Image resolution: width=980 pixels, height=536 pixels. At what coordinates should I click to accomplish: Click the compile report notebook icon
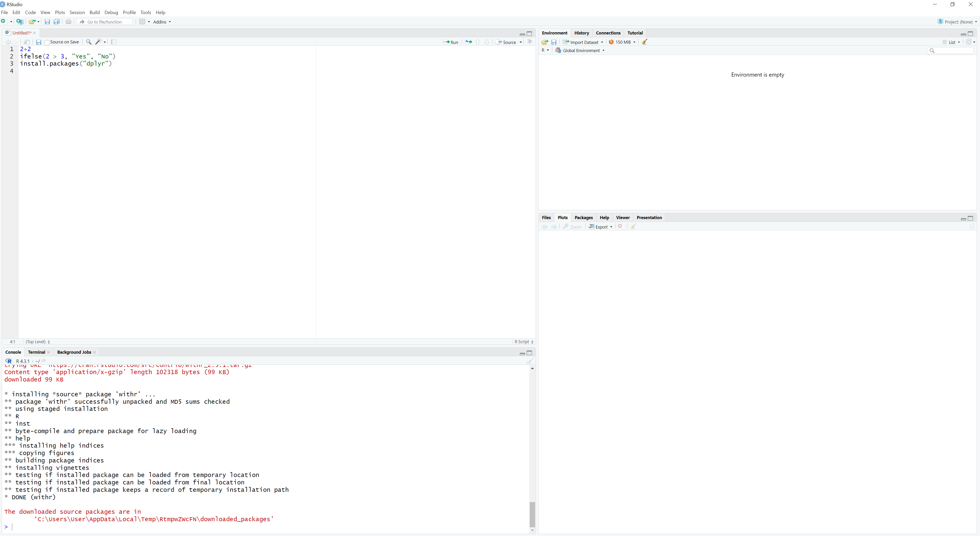[114, 42]
